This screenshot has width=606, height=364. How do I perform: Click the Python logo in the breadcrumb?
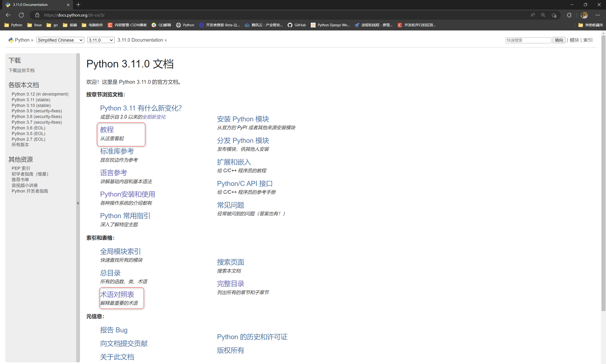pyautogui.click(x=11, y=40)
